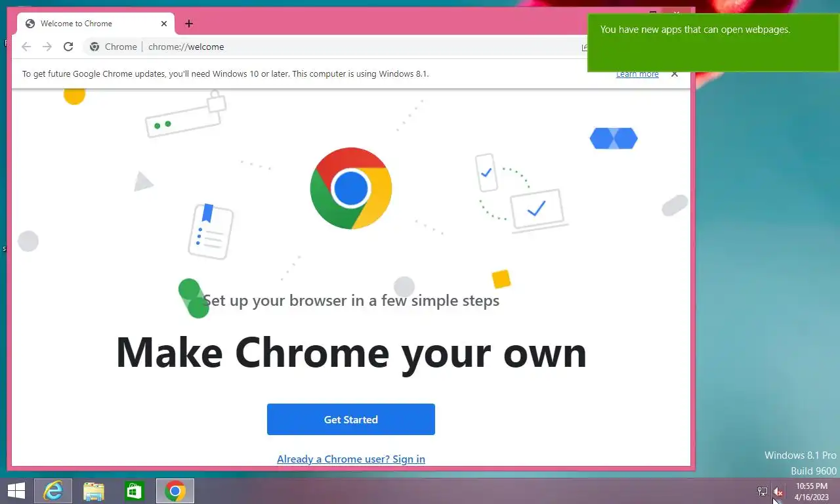The height and width of the screenshot is (504, 840).
Task: Open the network status tray icon
Action: 763,491
